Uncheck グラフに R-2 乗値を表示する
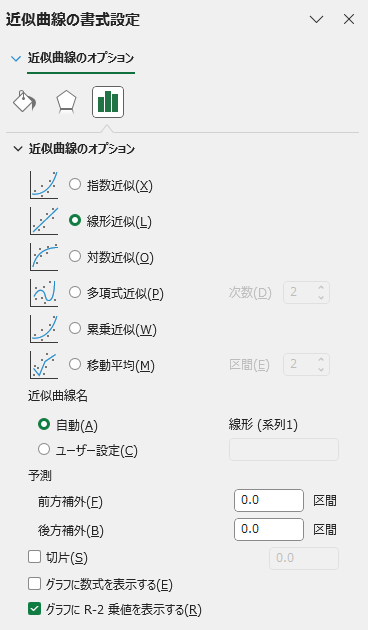Screen dimensions: 368x630 point(35,609)
